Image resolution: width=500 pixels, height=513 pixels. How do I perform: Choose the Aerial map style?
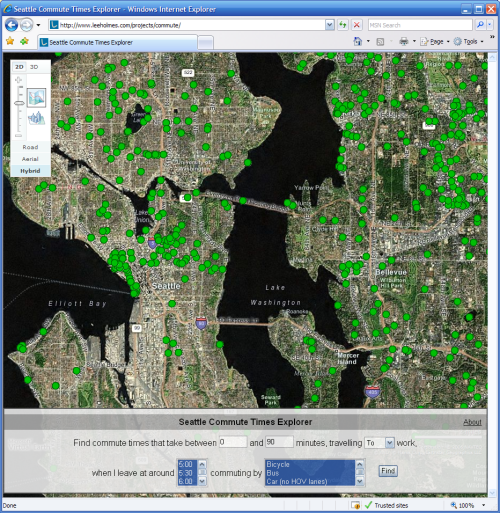30,159
